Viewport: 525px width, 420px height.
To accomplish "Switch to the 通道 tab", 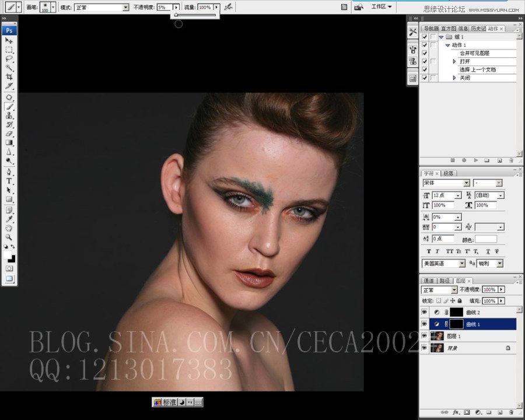I will point(428,281).
